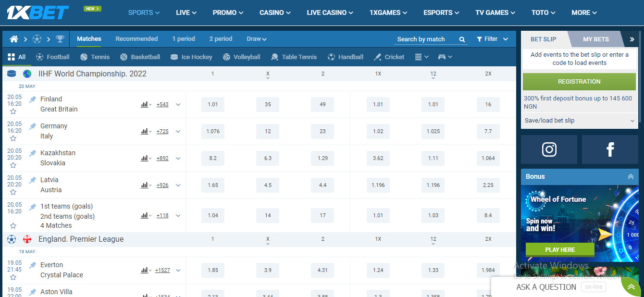Click the search magnifier icon
644x297 pixels.
(462, 39)
